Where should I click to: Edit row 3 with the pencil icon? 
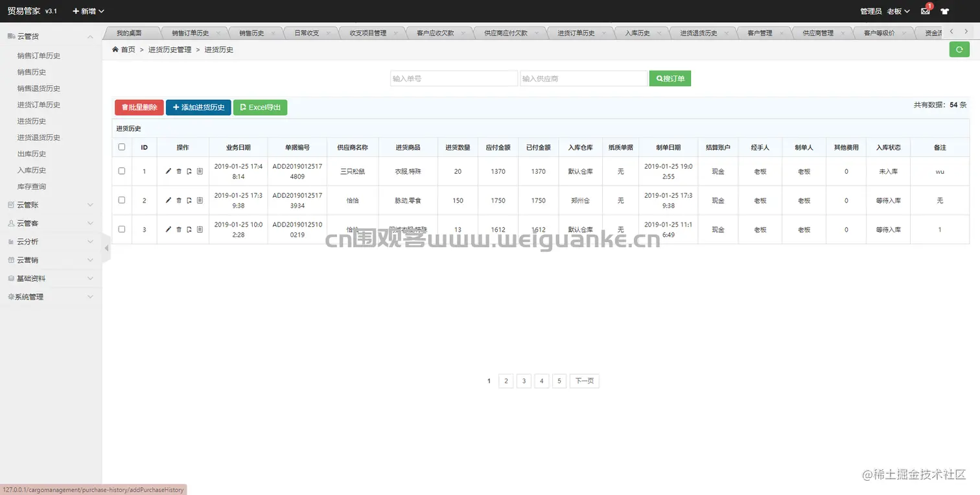click(x=169, y=229)
